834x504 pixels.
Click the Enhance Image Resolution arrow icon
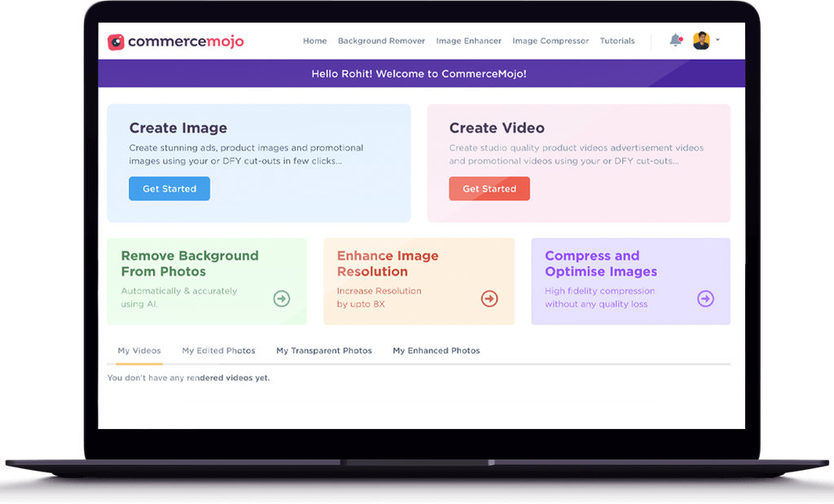(x=489, y=299)
